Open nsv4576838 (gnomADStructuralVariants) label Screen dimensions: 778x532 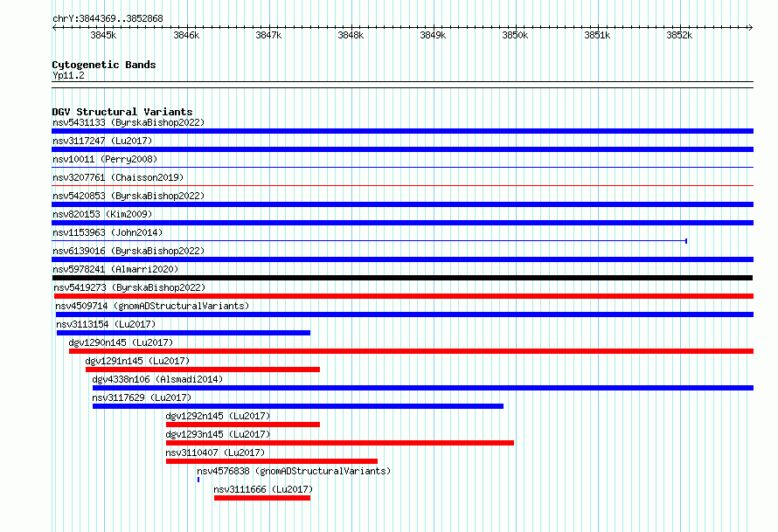(294, 471)
